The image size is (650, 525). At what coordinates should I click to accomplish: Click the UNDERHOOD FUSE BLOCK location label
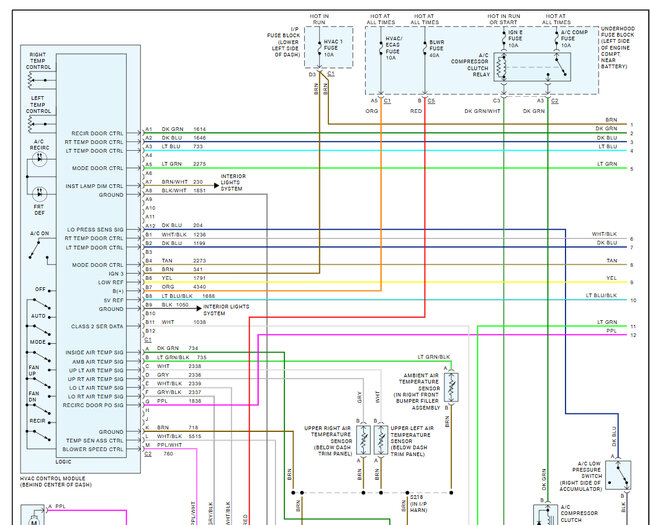618,47
